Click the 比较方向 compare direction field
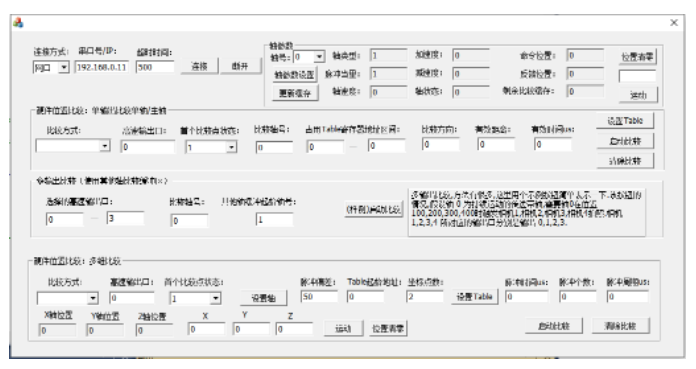The width and height of the screenshot is (696, 369). pos(441,144)
